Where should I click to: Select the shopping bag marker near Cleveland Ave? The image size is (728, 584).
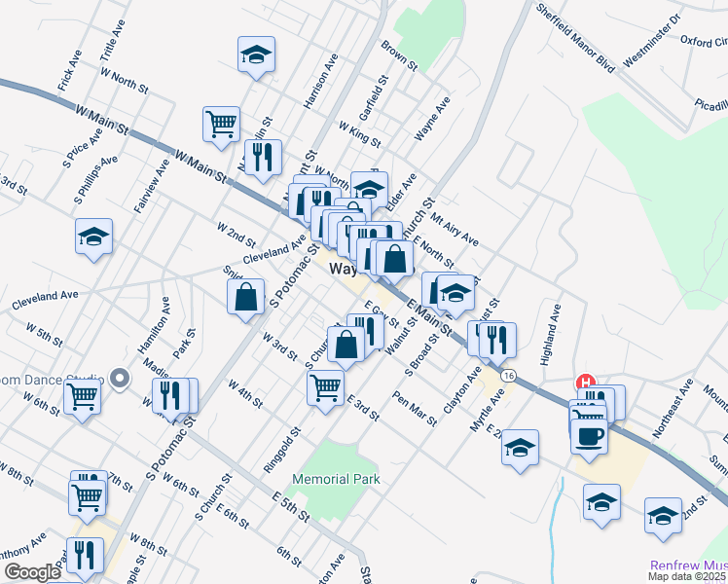[247, 297]
